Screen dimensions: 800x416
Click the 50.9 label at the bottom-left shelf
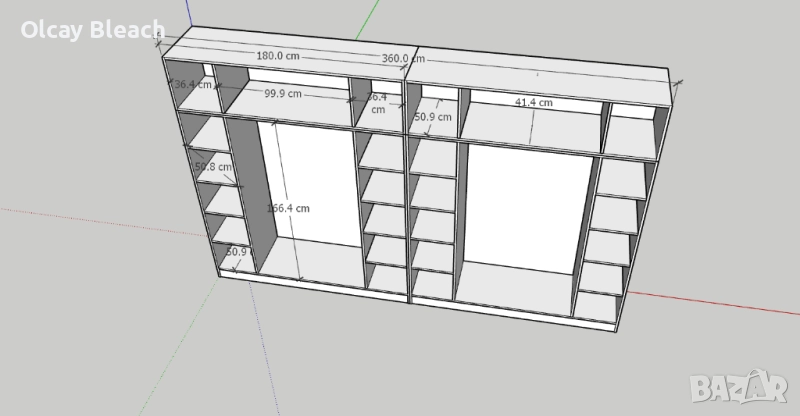coord(236,252)
